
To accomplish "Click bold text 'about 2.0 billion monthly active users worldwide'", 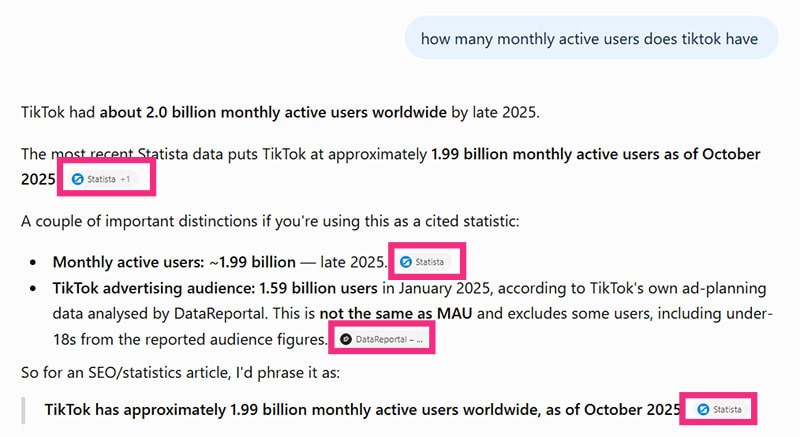I will [x=273, y=112].
